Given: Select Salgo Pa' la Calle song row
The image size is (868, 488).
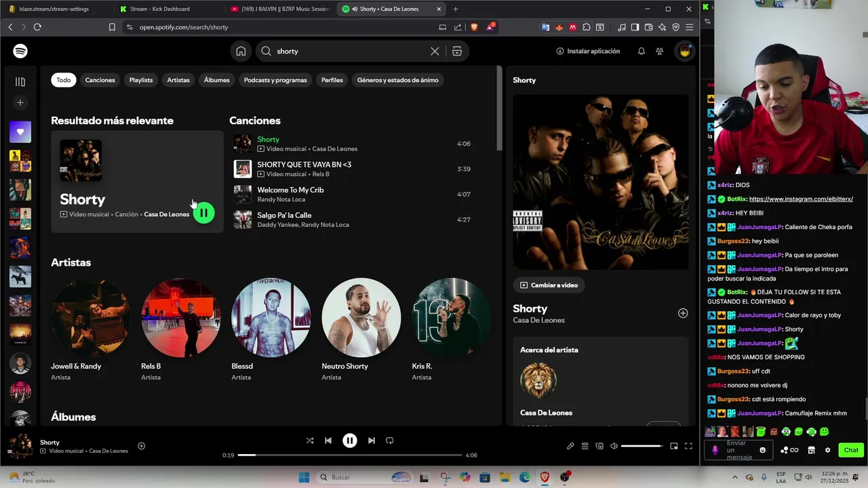Looking at the screenshot, I should click(353, 220).
